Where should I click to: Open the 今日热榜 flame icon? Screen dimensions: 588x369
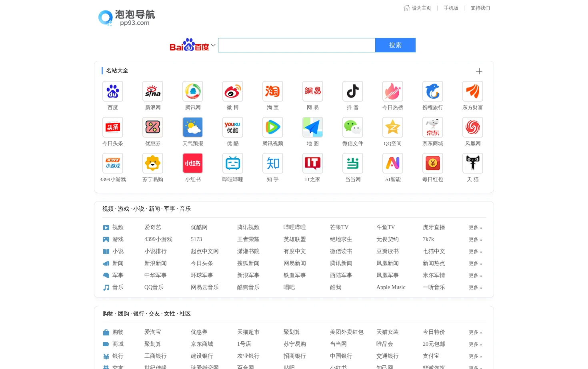point(393,91)
